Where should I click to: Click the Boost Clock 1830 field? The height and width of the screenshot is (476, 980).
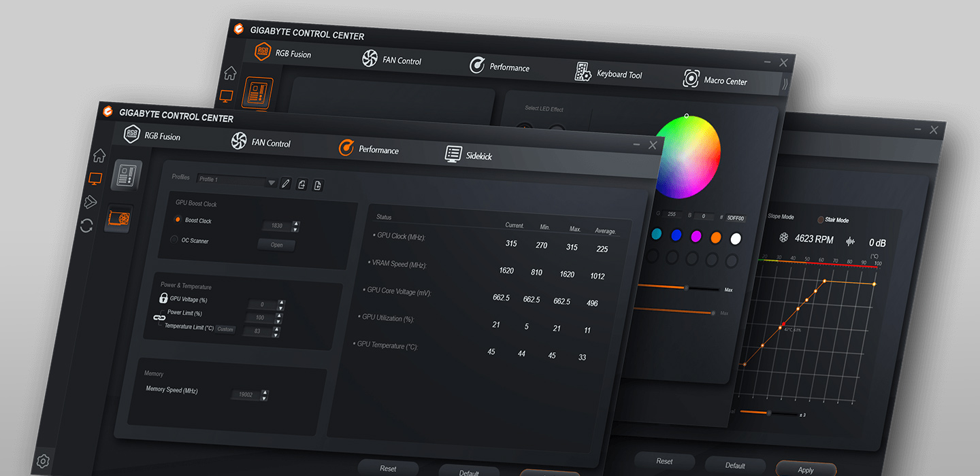[x=276, y=225]
